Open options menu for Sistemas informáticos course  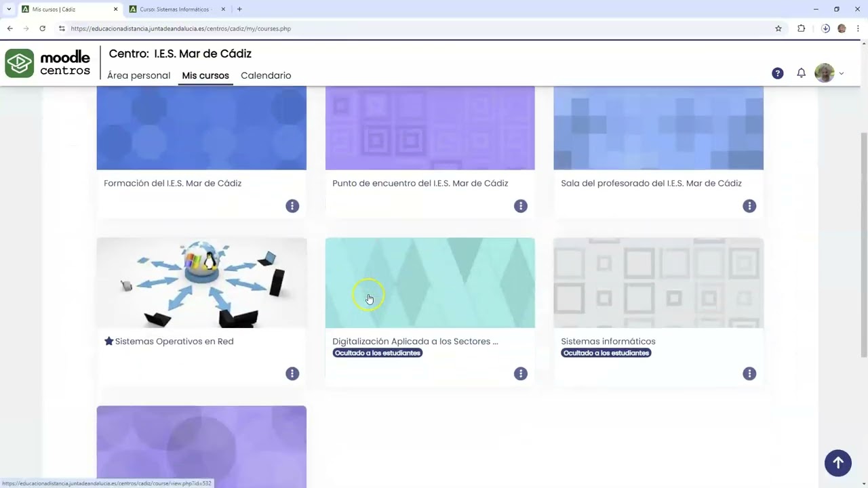point(749,373)
